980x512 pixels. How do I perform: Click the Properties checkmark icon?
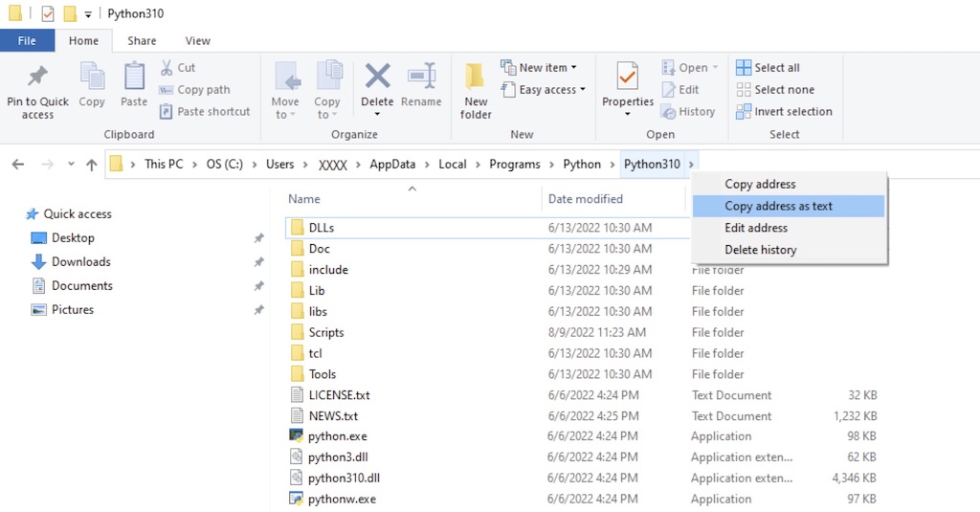628,76
